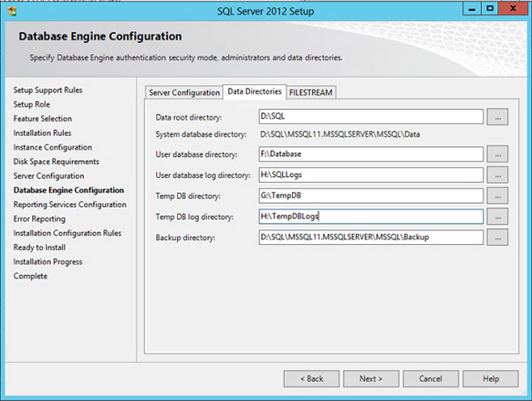532x401 pixels.
Task: Edit the Data root directory field
Action: [x=370, y=116]
